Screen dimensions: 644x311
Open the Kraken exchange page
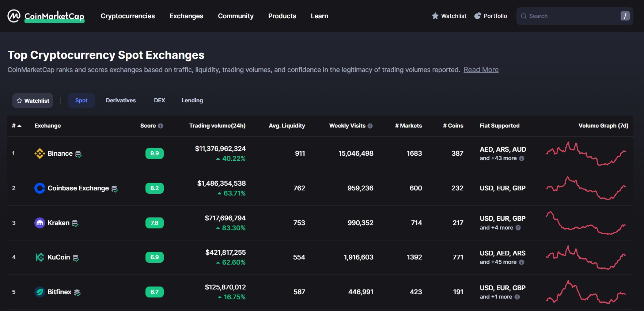[58, 223]
